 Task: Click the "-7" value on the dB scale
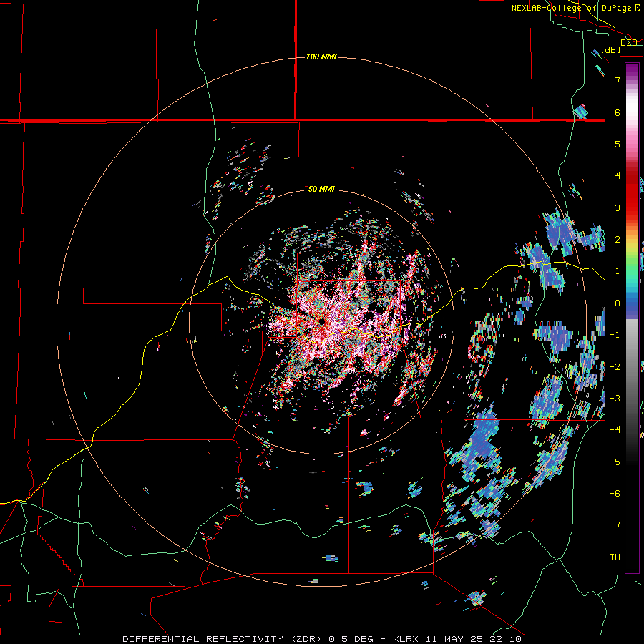pyautogui.click(x=615, y=525)
